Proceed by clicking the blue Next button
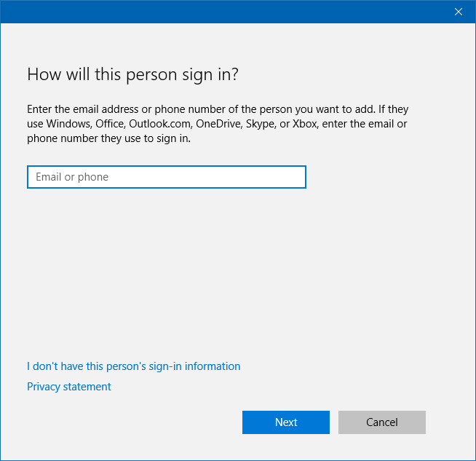476x461 pixels. point(286,422)
